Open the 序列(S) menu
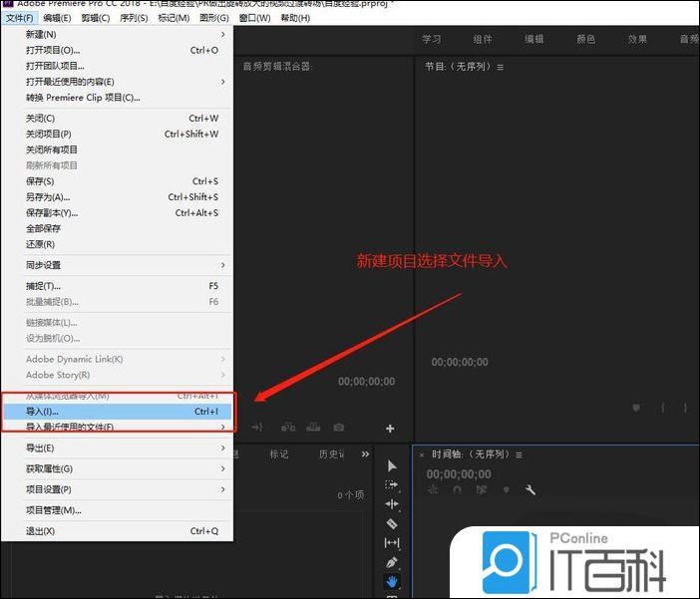700x599 pixels. pos(134,18)
